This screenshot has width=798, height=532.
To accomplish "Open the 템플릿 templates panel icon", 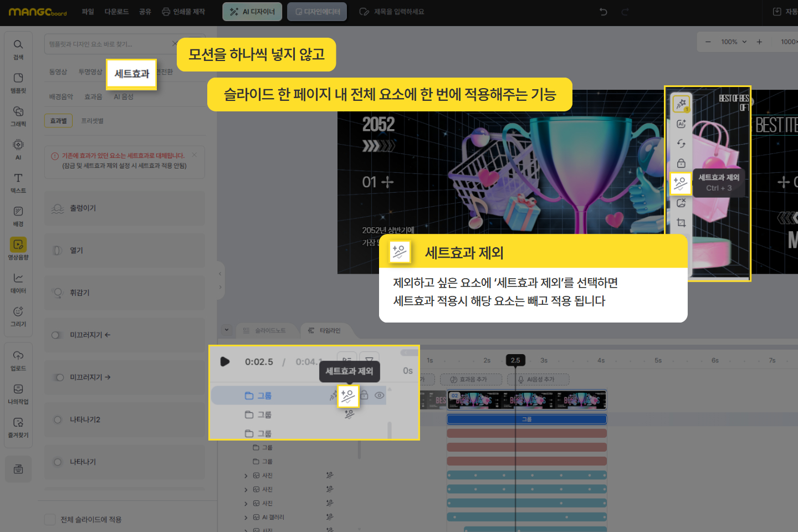I will click(x=18, y=81).
